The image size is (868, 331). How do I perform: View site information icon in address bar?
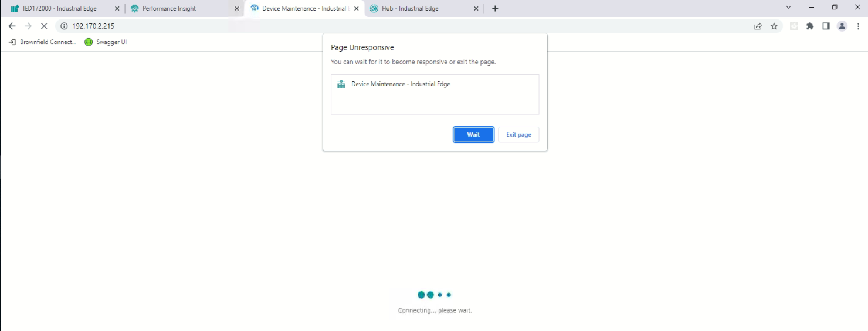coord(65,26)
